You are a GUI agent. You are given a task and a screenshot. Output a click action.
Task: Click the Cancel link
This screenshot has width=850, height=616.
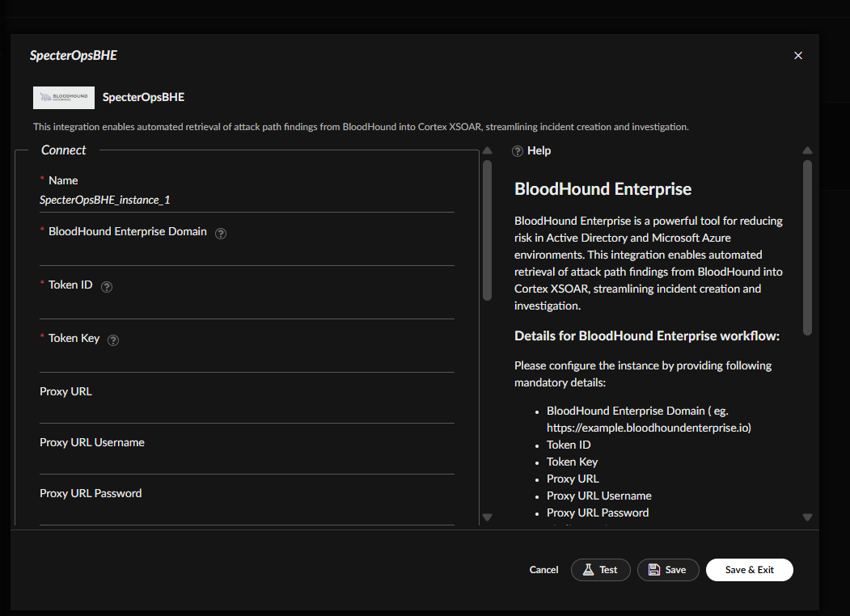543,569
